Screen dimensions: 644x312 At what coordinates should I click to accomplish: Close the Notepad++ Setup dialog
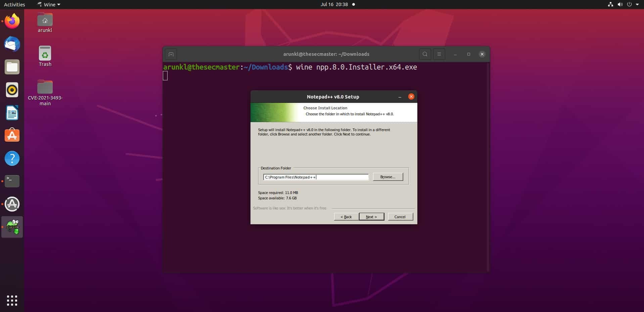pos(411,96)
